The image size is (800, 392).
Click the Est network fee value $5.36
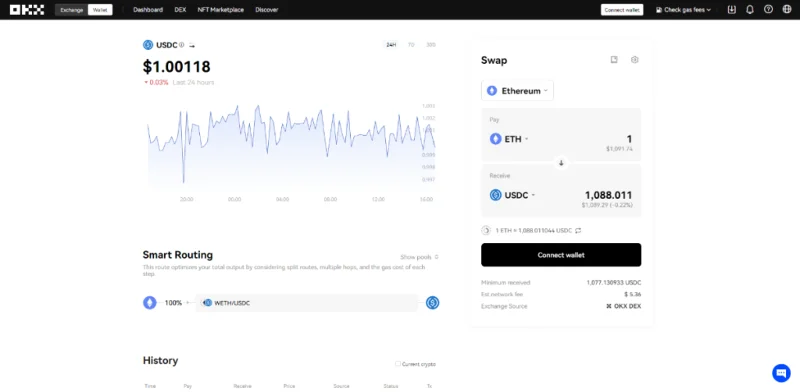pos(633,294)
